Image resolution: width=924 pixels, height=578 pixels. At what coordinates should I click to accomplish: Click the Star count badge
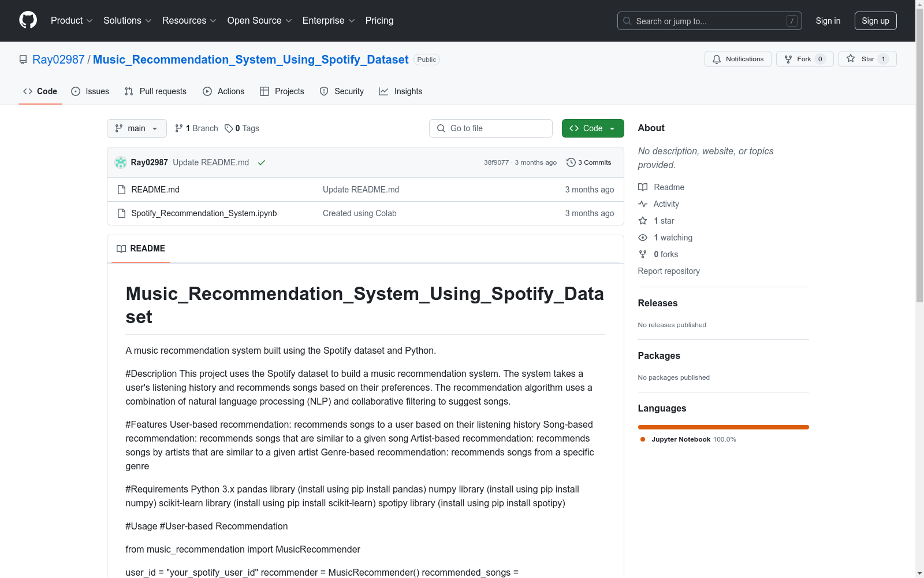[883, 59]
